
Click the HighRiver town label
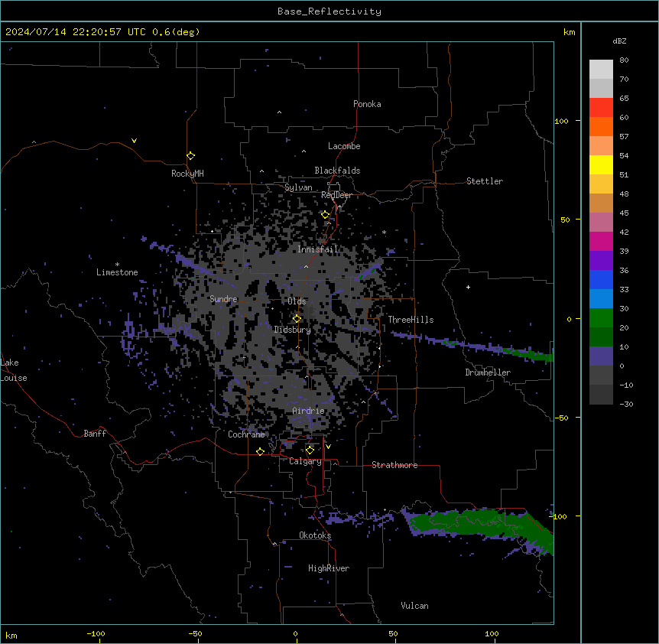tap(329, 568)
